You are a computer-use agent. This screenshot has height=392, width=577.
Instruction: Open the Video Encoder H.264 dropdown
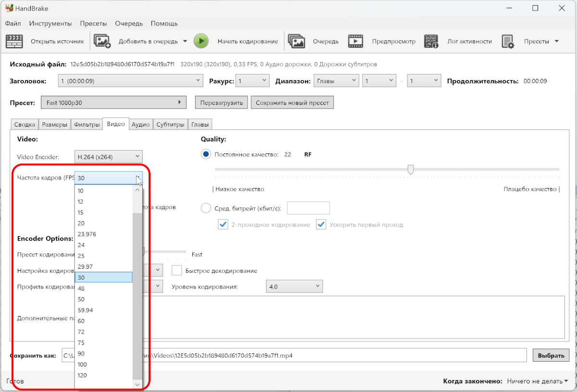(x=108, y=156)
